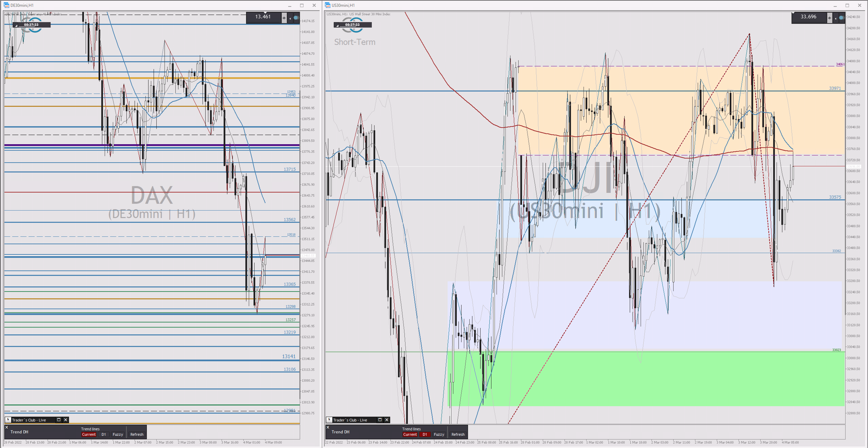
Task: Click the US30mini window chart icon in its title bar
Action: coord(327,5)
